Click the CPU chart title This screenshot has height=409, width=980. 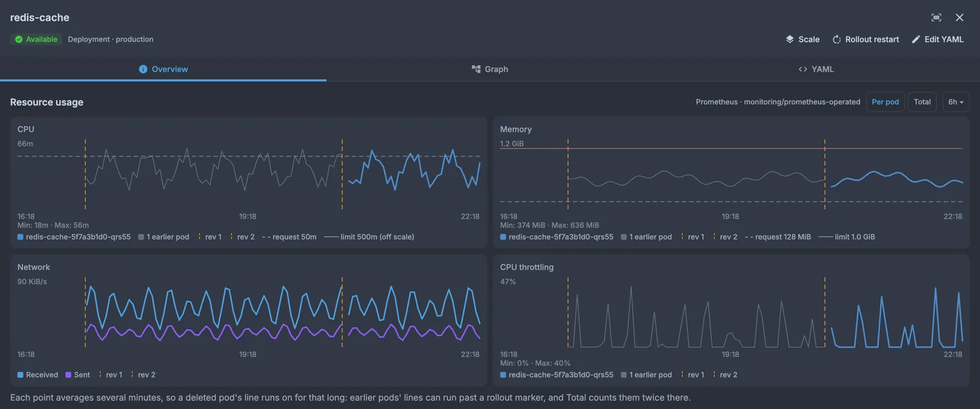pyautogui.click(x=26, y=129)
